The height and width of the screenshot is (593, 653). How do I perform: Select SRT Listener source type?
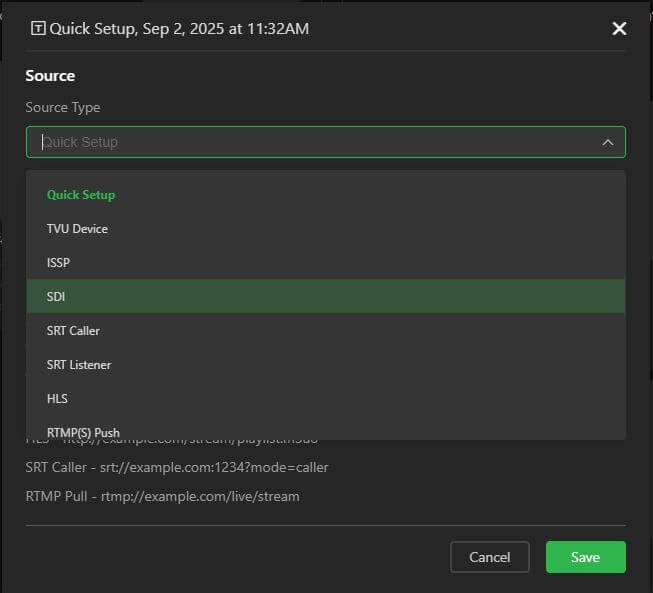tap(78, 365)
